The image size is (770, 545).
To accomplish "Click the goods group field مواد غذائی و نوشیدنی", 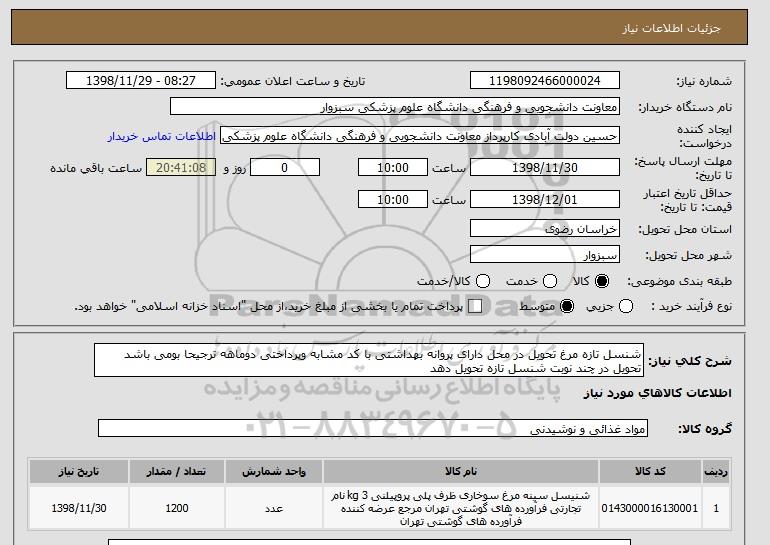I will [x=373, y=428].
